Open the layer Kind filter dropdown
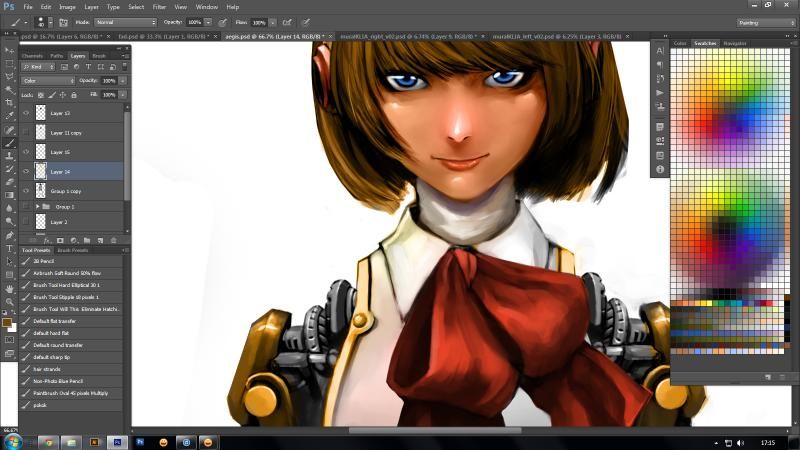The height and width of the screenshot is (450, 800). pos(38,67)
